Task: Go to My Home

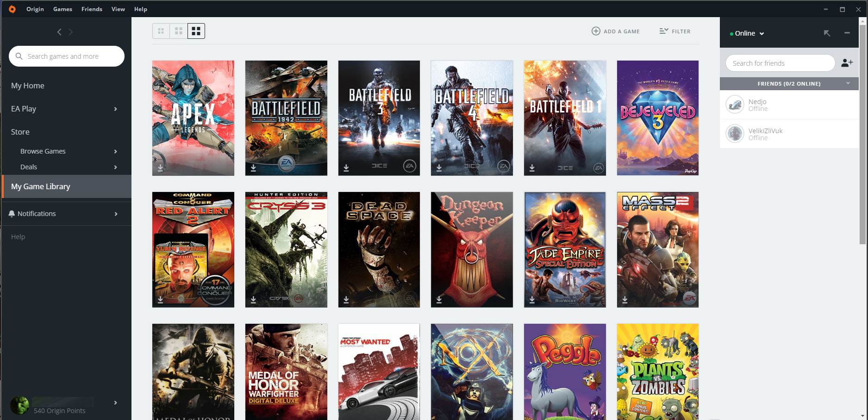Action: (28, 86)
